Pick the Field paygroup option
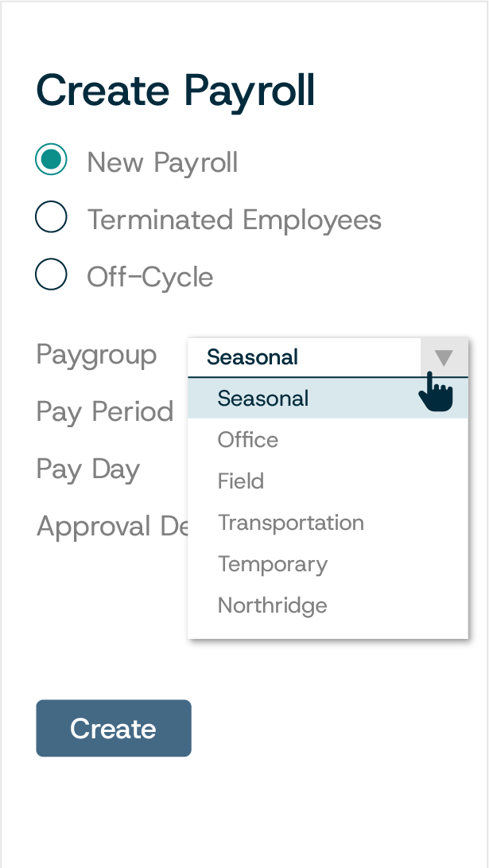This screenshot has width=489, height=868. coord(240,481)
